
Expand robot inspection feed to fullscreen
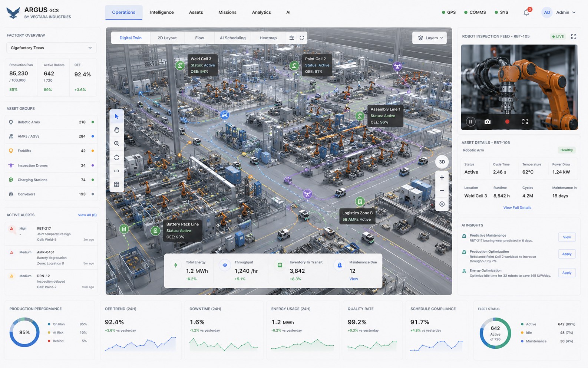click(574, 36)
